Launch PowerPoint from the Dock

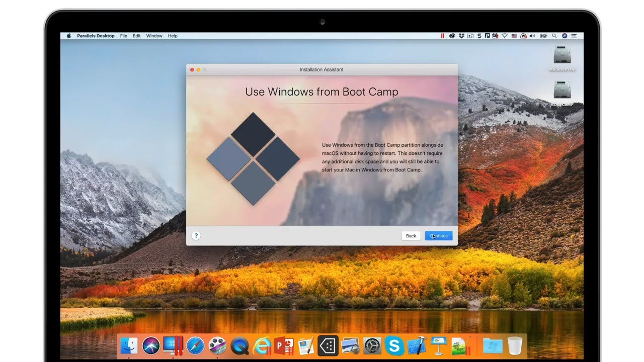coord(284,345)
